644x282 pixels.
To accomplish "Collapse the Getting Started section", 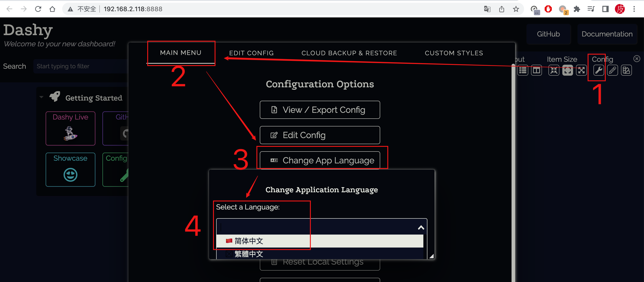I will pyautogui.click(x=41, y=97).
